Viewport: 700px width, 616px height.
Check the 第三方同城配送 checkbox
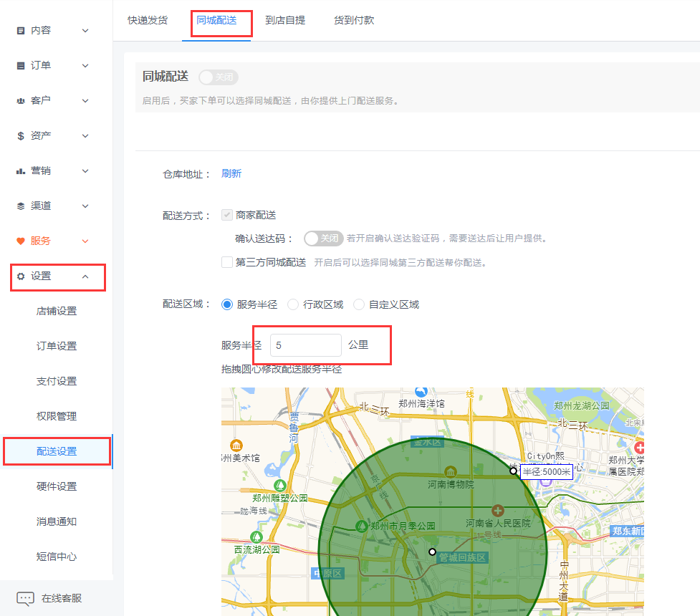[227, 262]
